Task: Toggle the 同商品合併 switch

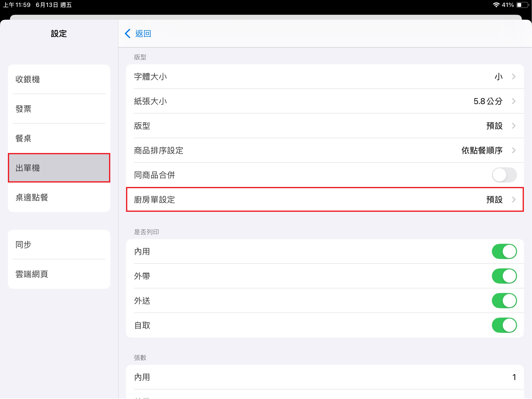Action: click(x=504, y=175)
